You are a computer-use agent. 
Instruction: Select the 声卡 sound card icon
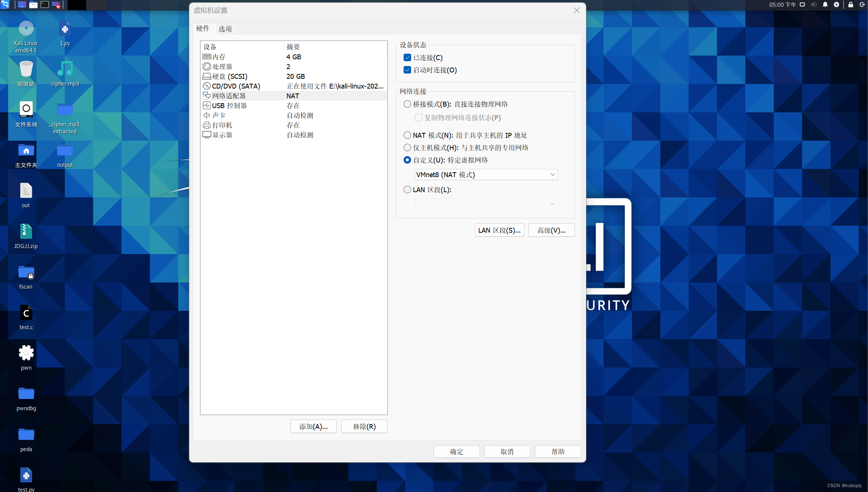206,115
